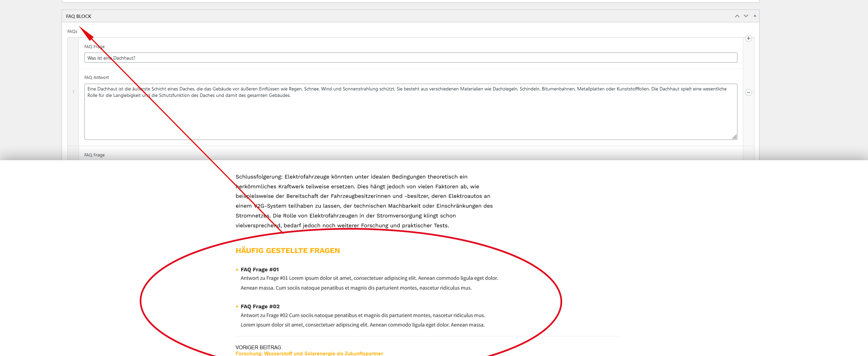Remove first FAQ row with minus icon

click(748, 92)
